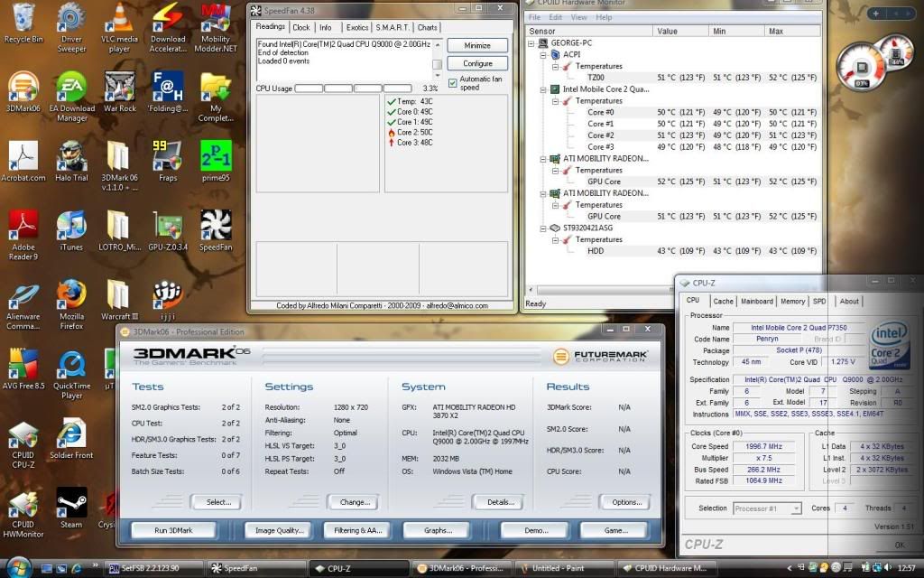924x578 pixels.
Task: Launch Halo Trial from the desktop
Action: click(x=71, y=161)
